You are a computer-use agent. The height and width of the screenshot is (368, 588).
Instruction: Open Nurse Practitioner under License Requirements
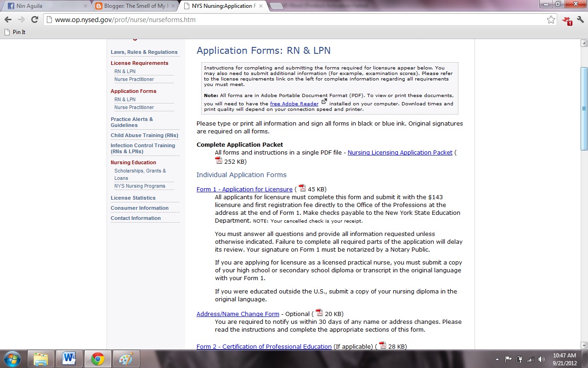[x=134, y=80]
